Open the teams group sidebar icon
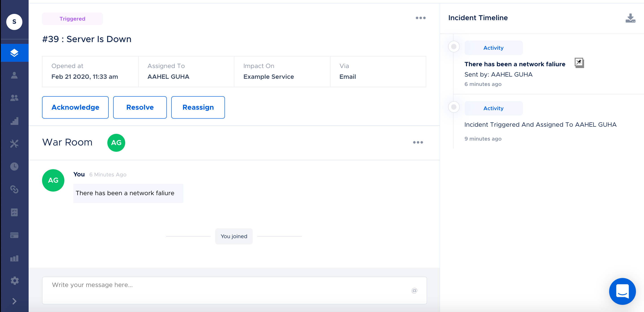Image resolution: width=644 pixels, height=312 pixels. (x=14, y=98)
